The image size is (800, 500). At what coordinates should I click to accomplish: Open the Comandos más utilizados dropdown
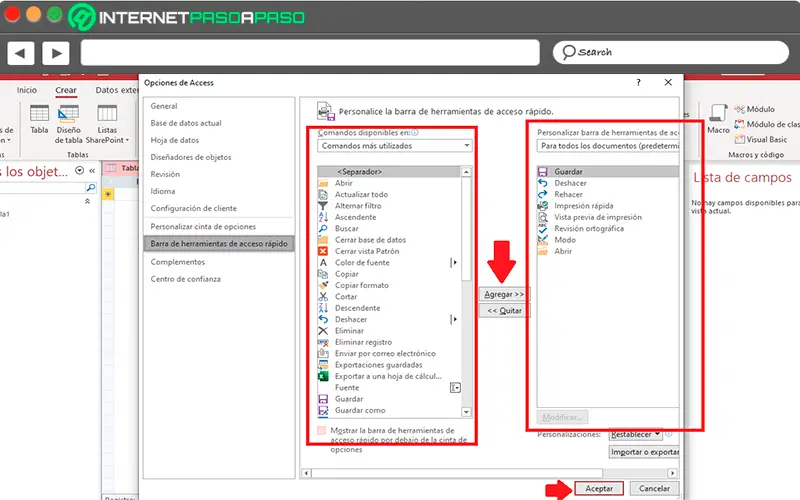click(x=394, y=146)
